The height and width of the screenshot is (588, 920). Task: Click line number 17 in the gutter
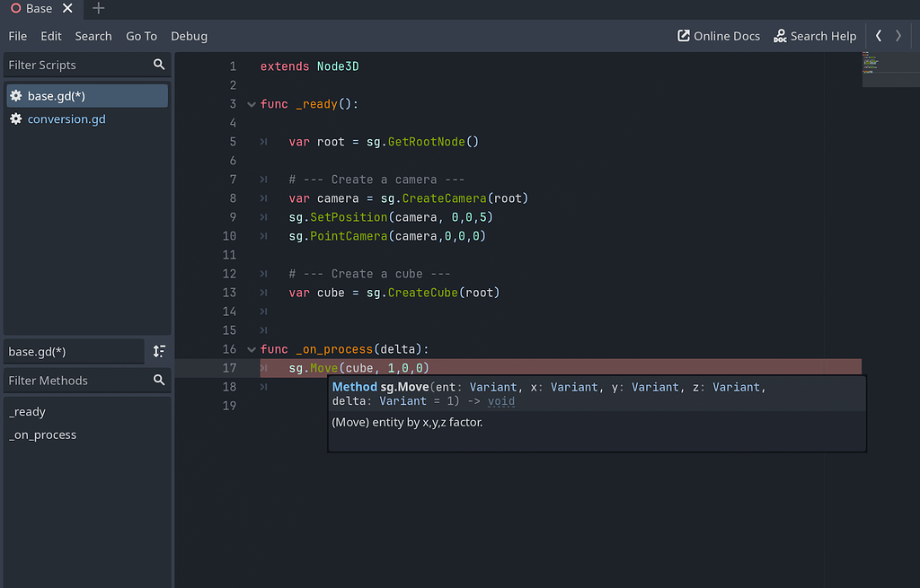(229, 368)
